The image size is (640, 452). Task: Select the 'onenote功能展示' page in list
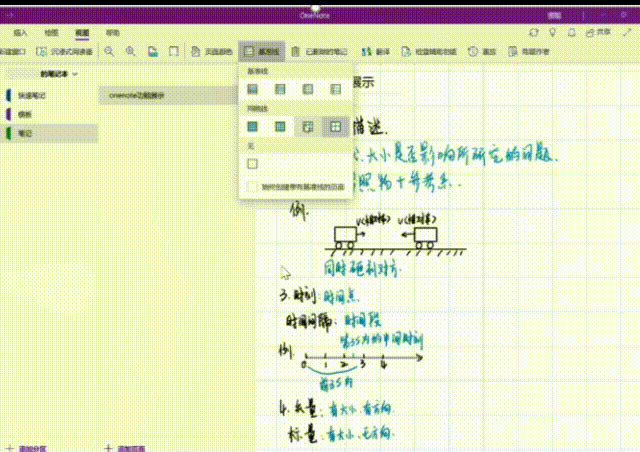[x=168, y=96]
